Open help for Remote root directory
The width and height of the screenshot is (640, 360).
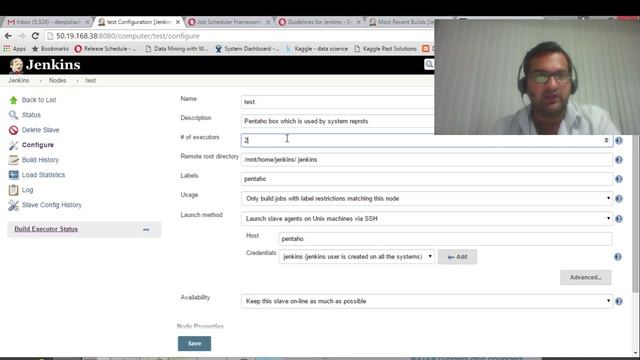point(619,160)
